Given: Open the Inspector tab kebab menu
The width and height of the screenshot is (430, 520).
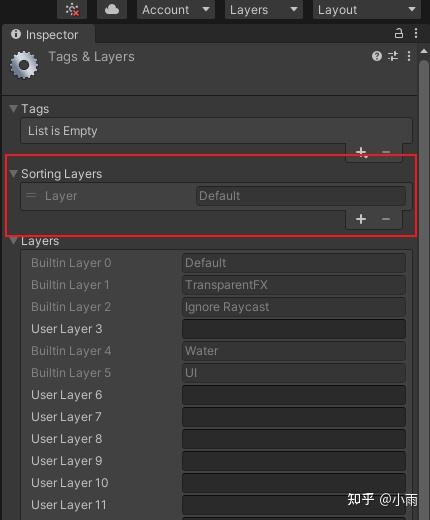Looking at the screenshot, I should [416, 33].
